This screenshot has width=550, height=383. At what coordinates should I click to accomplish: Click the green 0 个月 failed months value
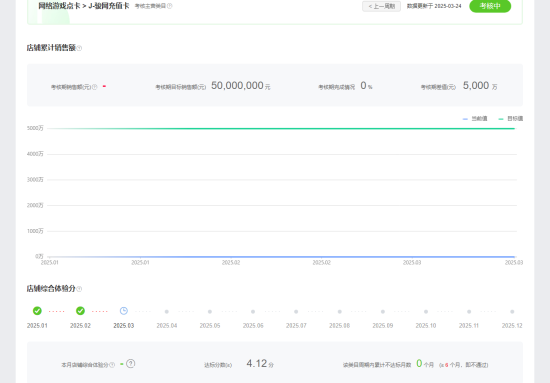(x=425, y=364)
